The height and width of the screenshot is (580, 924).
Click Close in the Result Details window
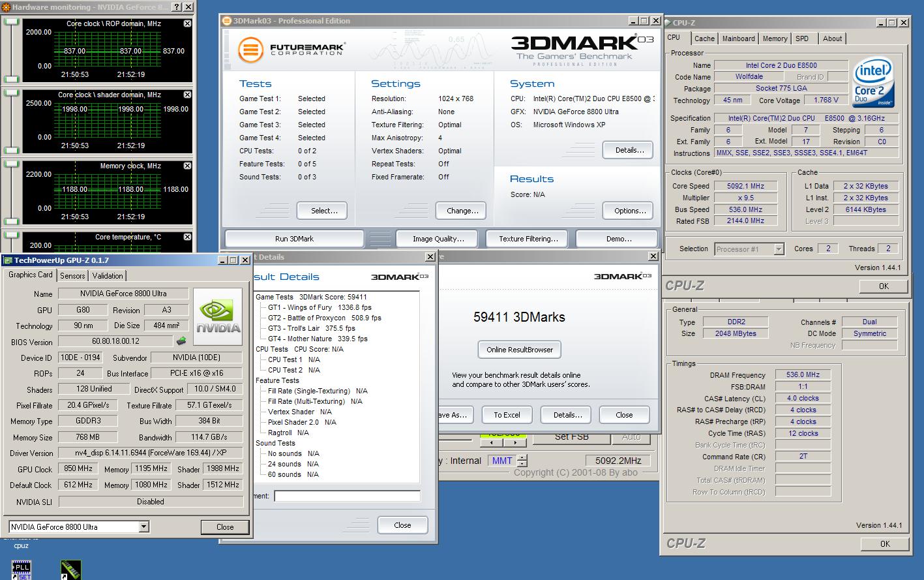(x=402, y=525)
